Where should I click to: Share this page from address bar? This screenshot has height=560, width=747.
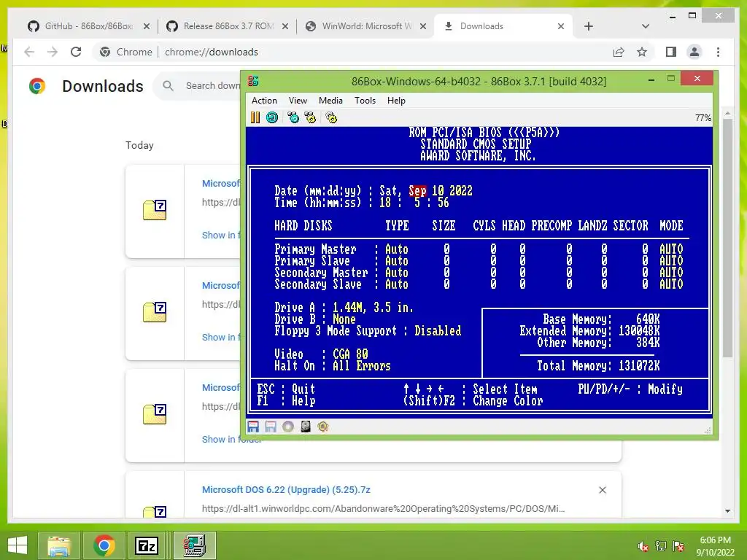619,52
